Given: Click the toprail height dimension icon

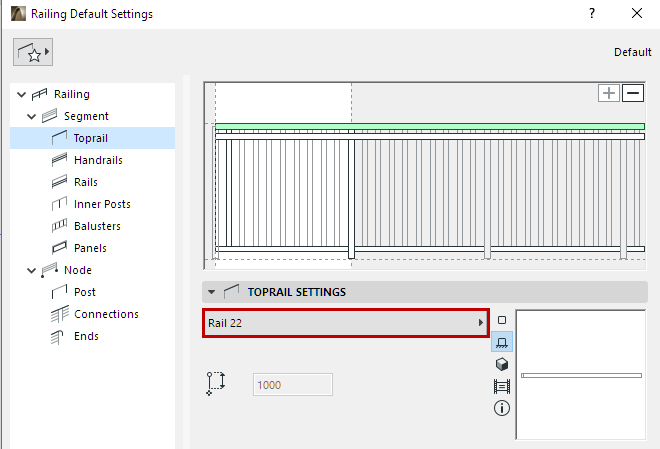Looking at the screenshot, I should pyautogui.click(x=216, y=383).
